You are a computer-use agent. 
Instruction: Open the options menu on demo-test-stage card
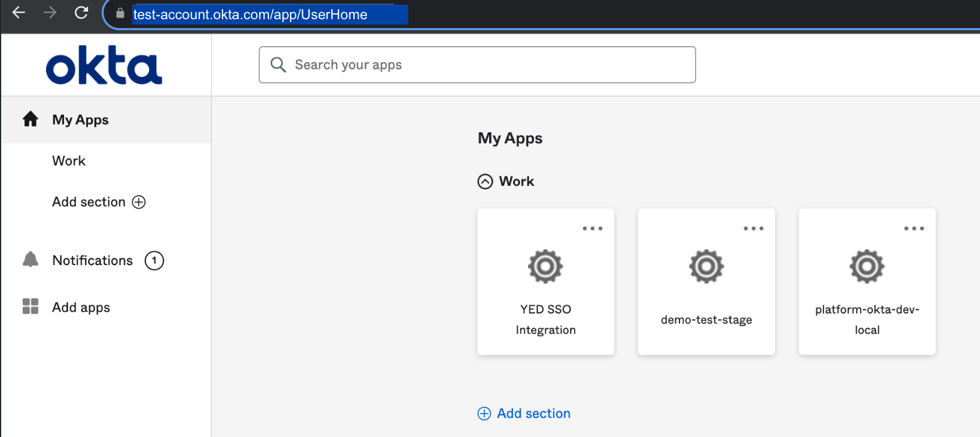753,228
